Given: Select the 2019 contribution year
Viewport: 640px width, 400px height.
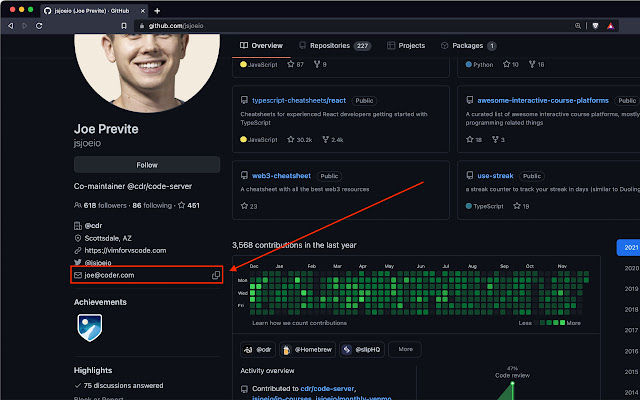Looking at the screenshot, I should pyautogui.click(x=631, y=289).
